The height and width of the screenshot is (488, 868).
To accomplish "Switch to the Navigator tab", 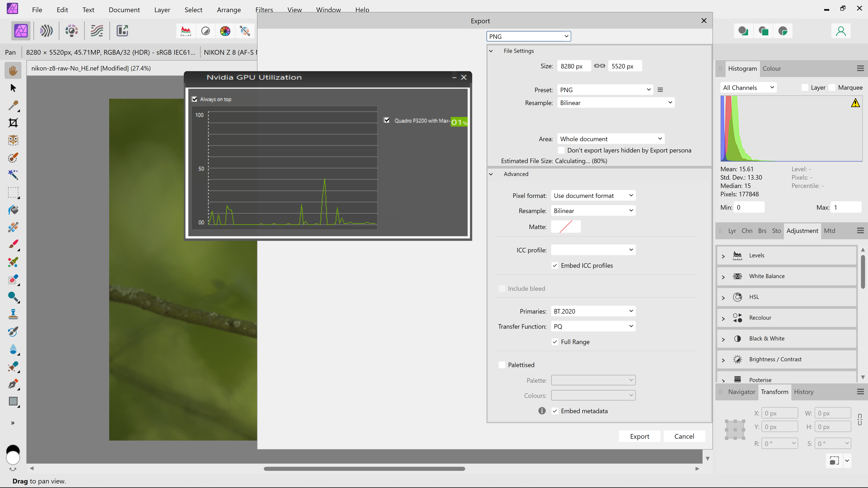I will [741, 392].
